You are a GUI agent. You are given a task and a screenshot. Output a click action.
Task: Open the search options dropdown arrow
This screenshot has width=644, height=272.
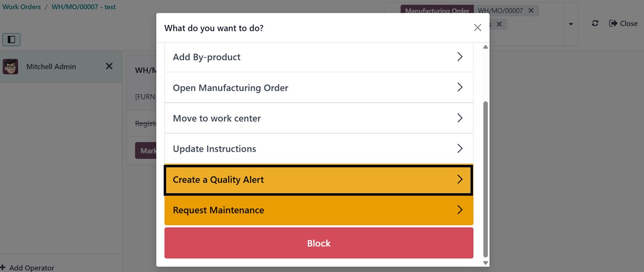(x=570, y=24)
